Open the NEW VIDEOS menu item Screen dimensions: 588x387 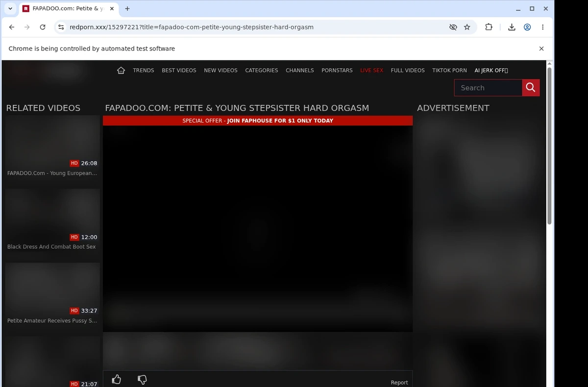pyautogui.click(x=220, y=71)
